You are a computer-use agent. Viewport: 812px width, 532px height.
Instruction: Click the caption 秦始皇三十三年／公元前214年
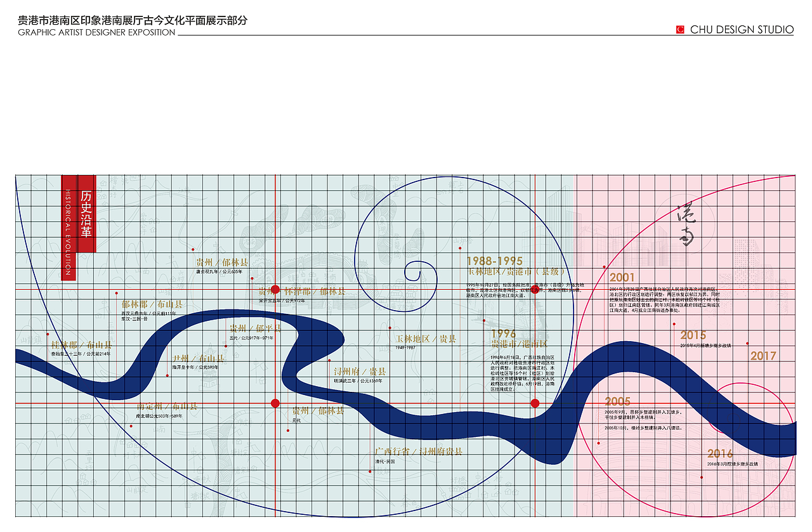pyautogui.click(x=81, y=354)
